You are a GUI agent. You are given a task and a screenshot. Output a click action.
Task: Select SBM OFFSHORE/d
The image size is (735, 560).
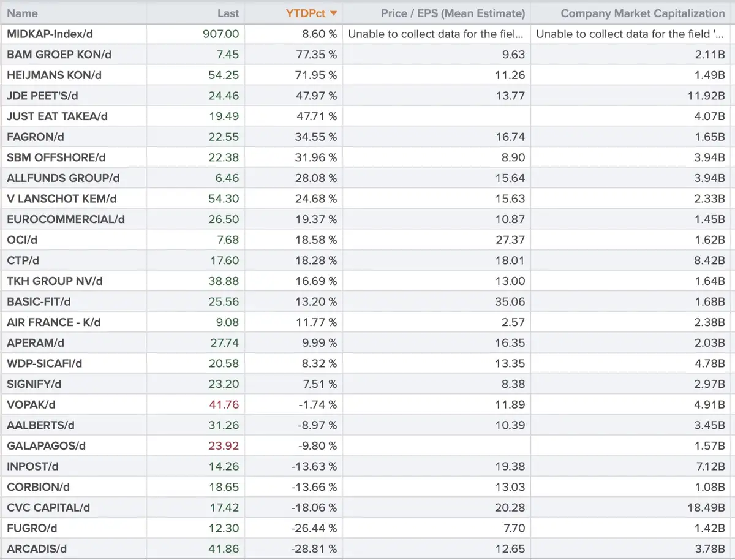tap(56, 157)
